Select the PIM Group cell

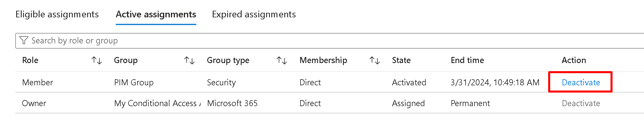[134, 82]
